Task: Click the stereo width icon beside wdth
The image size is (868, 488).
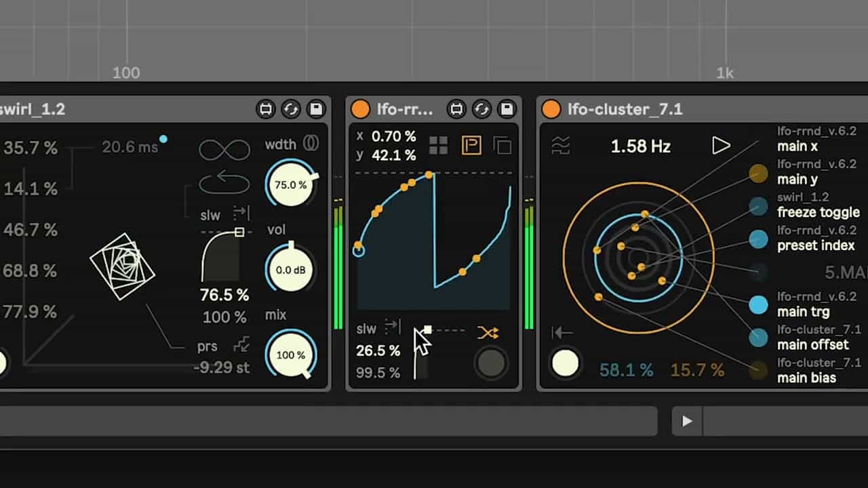Action: pyautogui.click(x=311, y=143)
